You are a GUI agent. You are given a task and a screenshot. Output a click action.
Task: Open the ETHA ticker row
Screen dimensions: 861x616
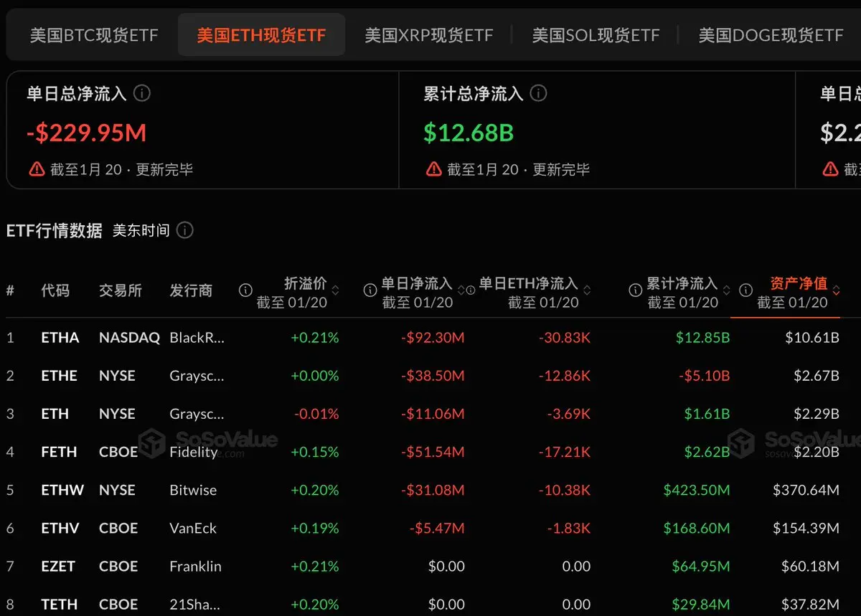point(60,337)
